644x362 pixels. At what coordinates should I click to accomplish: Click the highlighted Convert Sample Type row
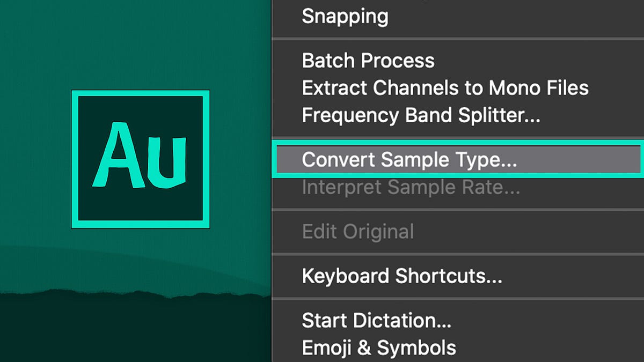tap(411, 159)
